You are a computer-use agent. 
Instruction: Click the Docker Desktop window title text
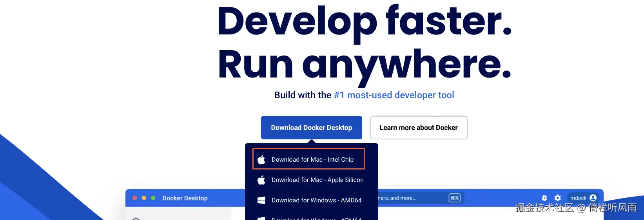185,198
